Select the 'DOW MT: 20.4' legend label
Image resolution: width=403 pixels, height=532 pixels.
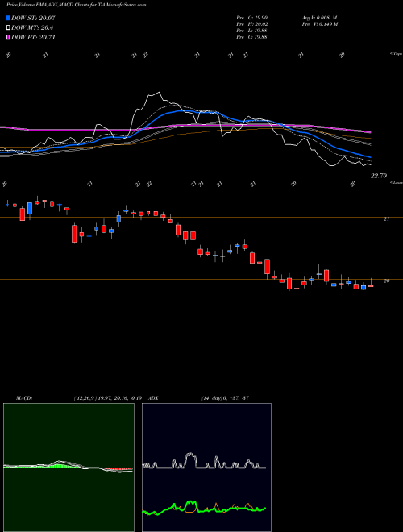click(32, 28)
